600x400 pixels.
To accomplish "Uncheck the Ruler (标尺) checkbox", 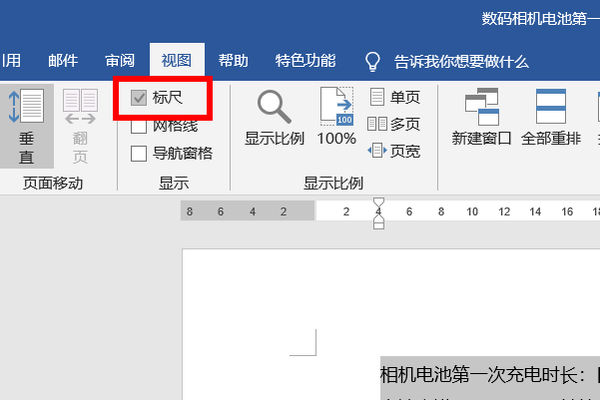I will pyautogui.click(x=139, y=98).
